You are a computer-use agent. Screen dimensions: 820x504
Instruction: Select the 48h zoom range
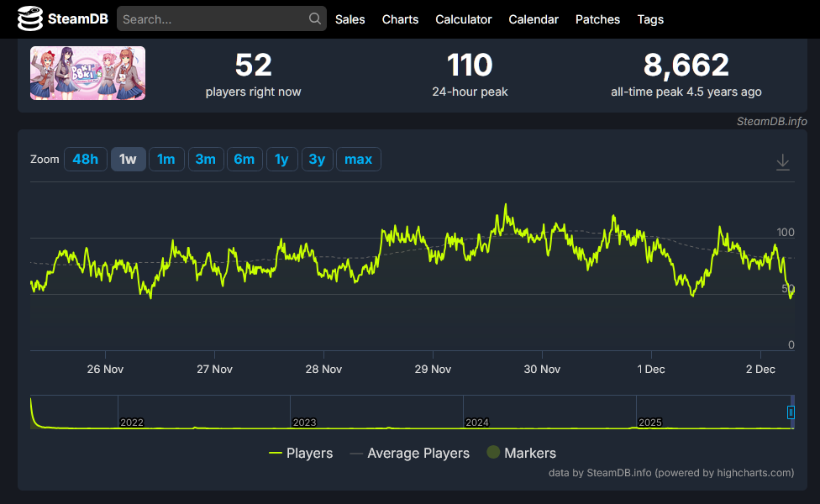coord(85,160)
